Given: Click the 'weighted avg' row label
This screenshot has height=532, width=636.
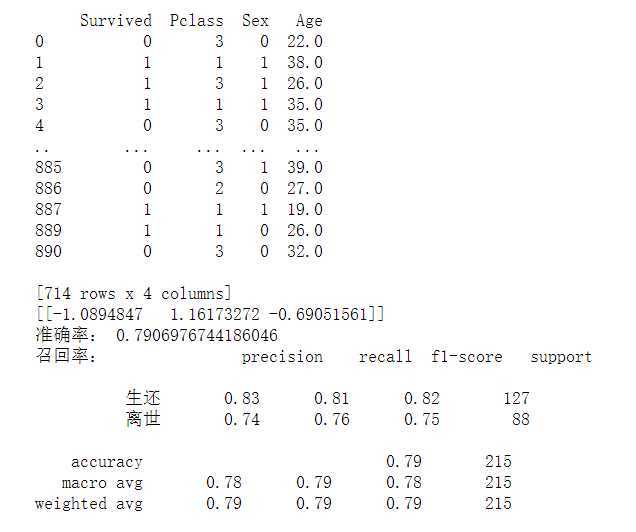Looking at the screenshot, I should (x=88, y=503).
